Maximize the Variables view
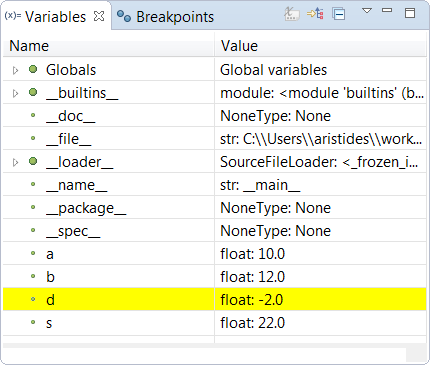Screen dimensions: 430x365 (x=410, y=13)
